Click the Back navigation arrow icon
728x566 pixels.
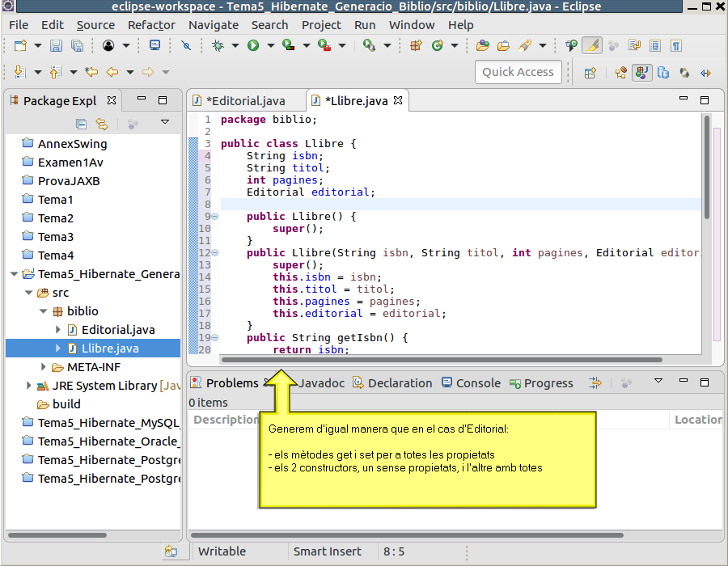click(x=112, y=73)
